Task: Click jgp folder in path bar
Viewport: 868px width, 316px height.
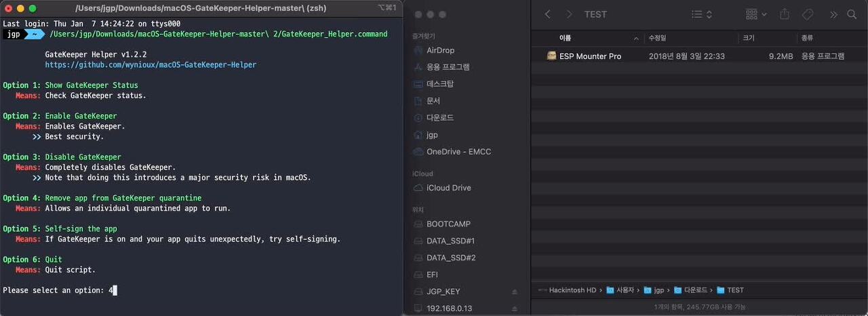Action: [x=654, y=290]
